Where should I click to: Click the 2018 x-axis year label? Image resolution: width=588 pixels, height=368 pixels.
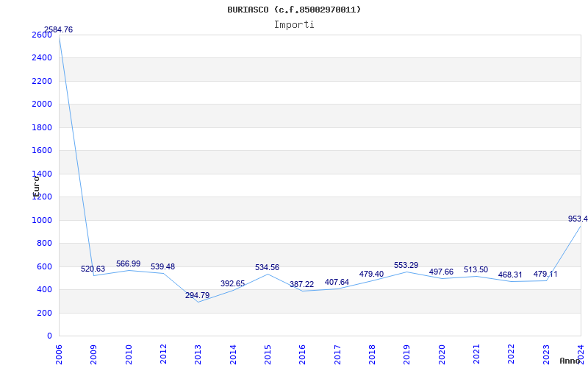[372, 355]
